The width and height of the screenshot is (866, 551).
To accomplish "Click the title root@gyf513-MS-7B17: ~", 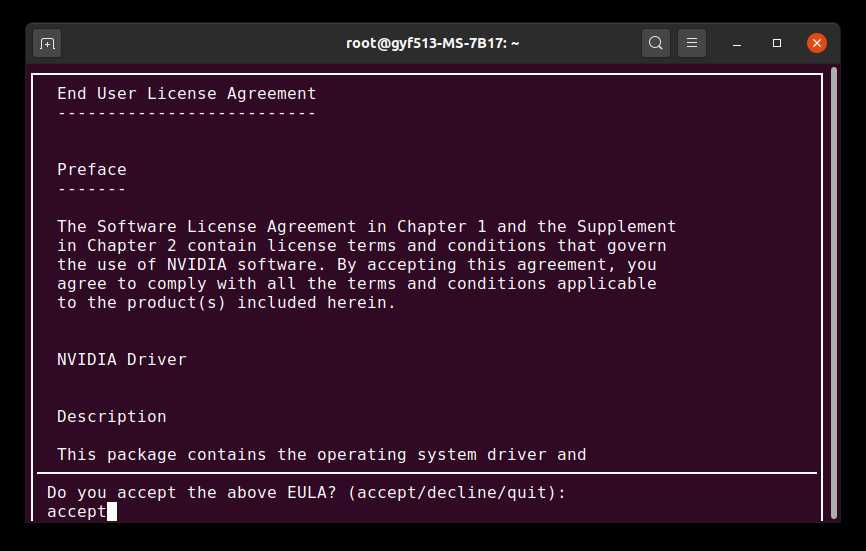I will pyautogui.click(x=432, y=43).
